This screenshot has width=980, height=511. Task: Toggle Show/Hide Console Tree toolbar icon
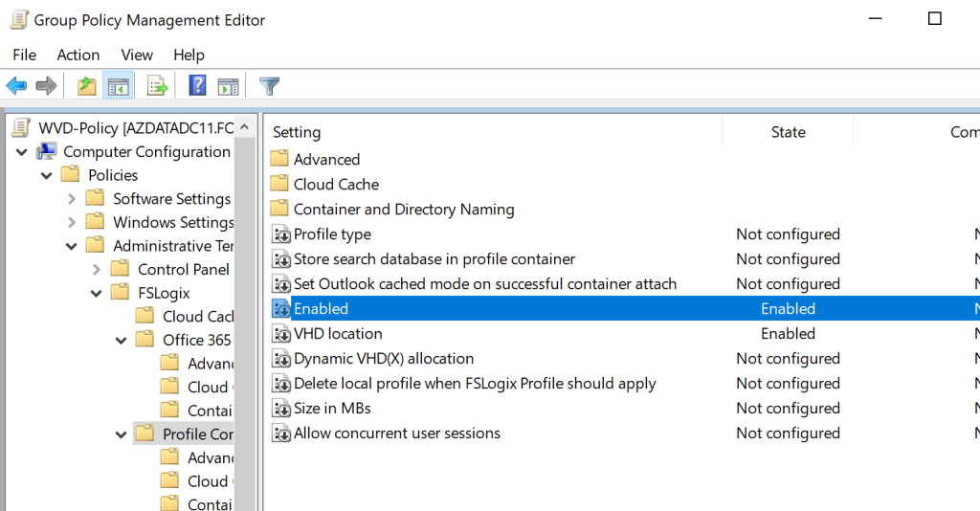(118, 85)
